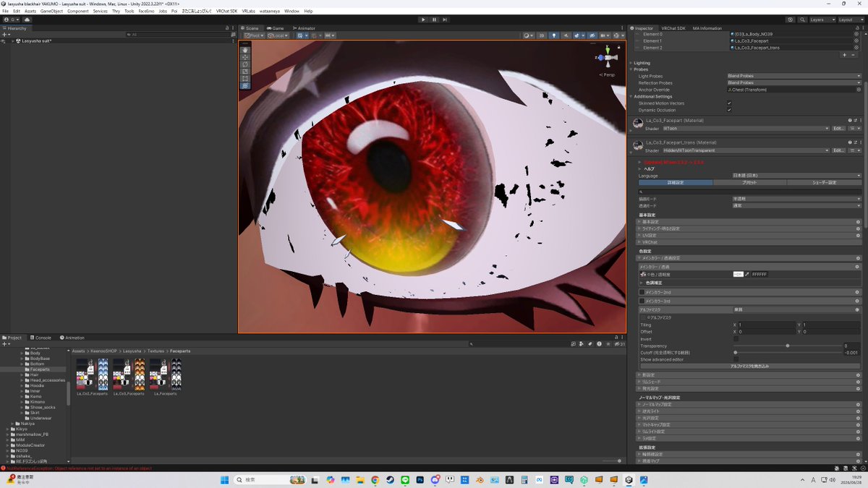Open the Reflection Probes dropdown
The image size is (868, 488).
pyautogui.click(x=793, y=82)
